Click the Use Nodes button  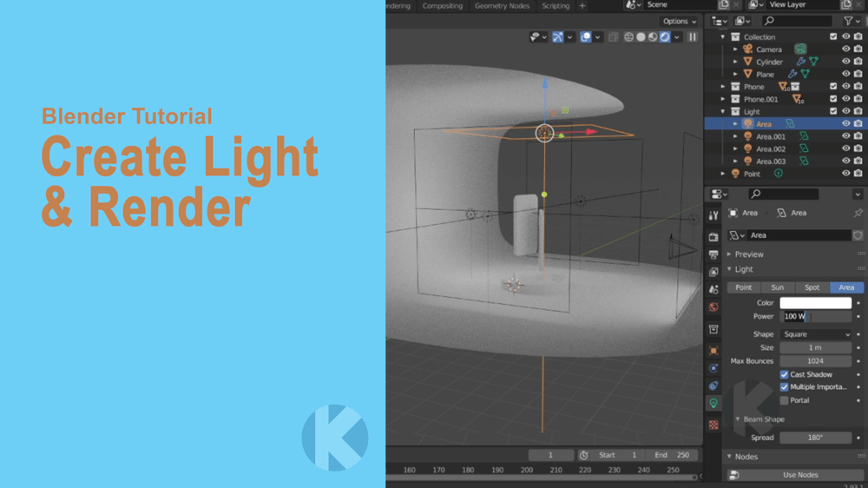coord(795,475)
